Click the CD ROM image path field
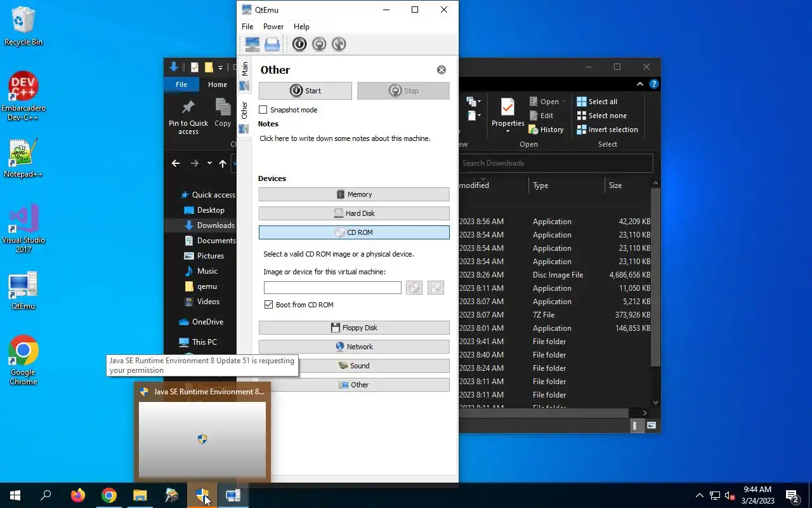The image size is (812, 508). pos(332,288)
